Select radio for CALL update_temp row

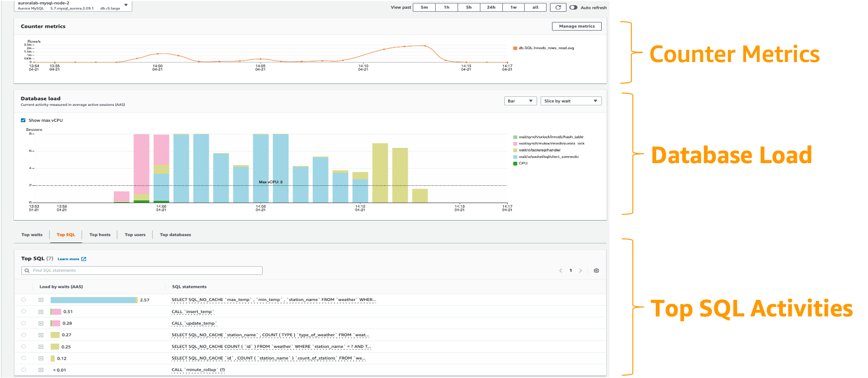click(24, 323)
